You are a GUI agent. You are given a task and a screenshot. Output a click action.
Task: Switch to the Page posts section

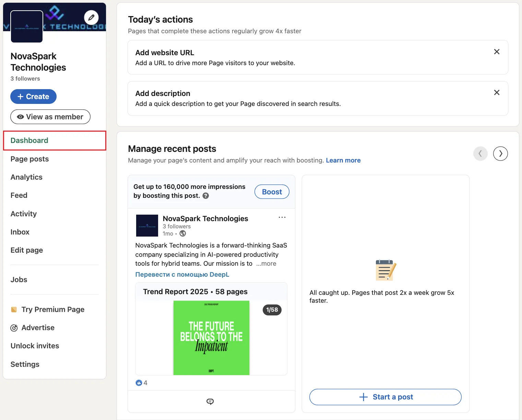(29, 159)
